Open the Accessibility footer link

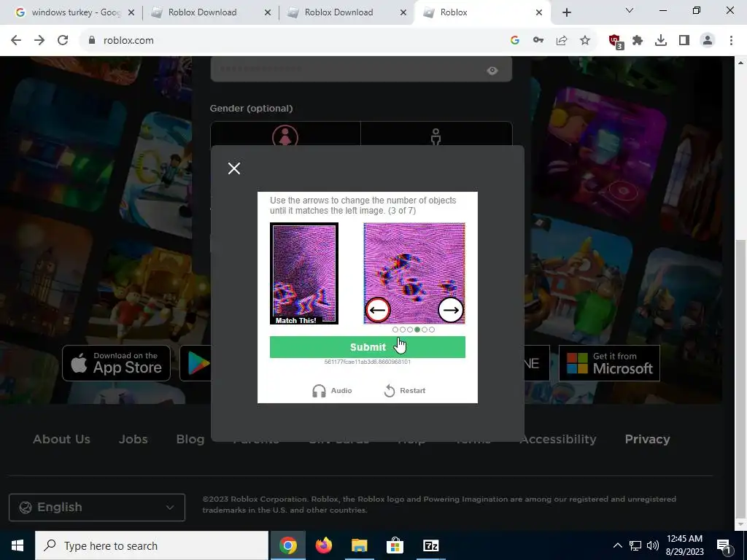point(558,439)
